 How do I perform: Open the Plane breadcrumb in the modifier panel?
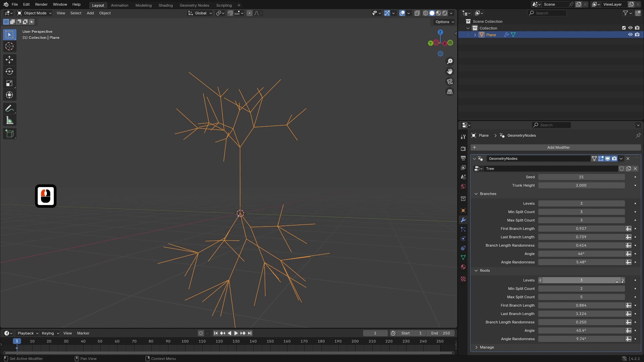483,135
